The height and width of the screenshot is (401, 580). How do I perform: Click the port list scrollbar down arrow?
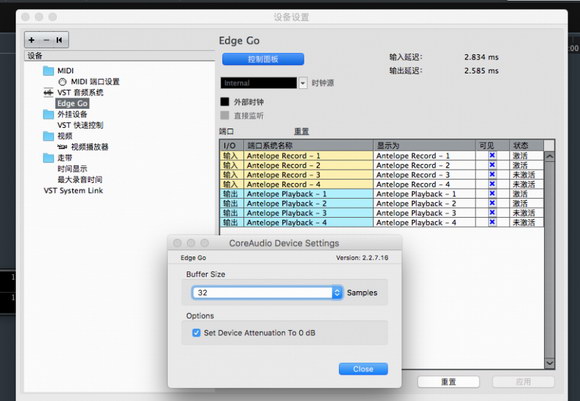(550, 363)
